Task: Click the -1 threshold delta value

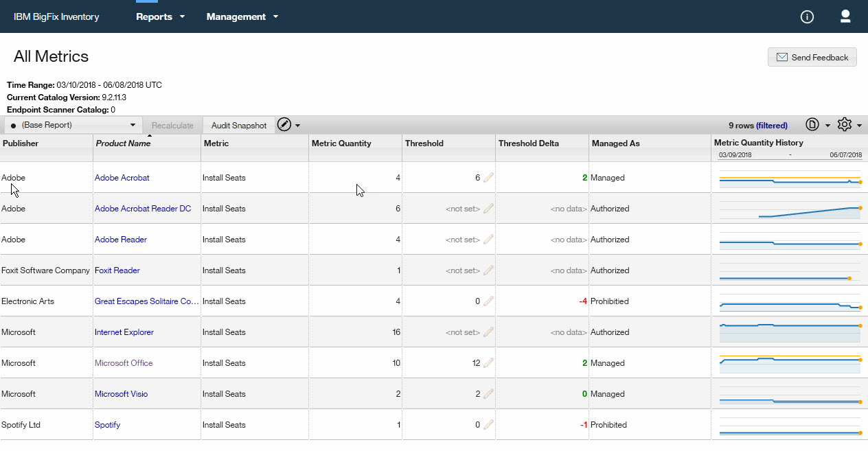Action: [583, 425]
